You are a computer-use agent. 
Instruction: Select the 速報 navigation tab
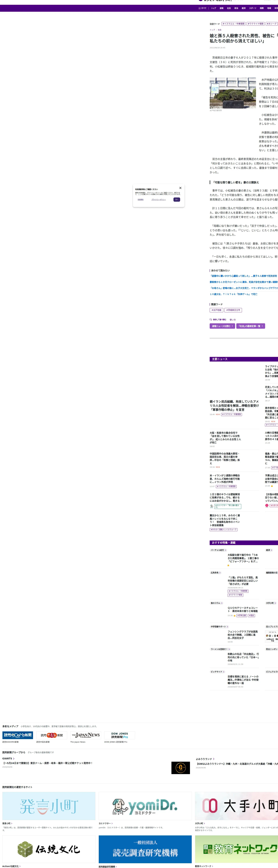221,8
